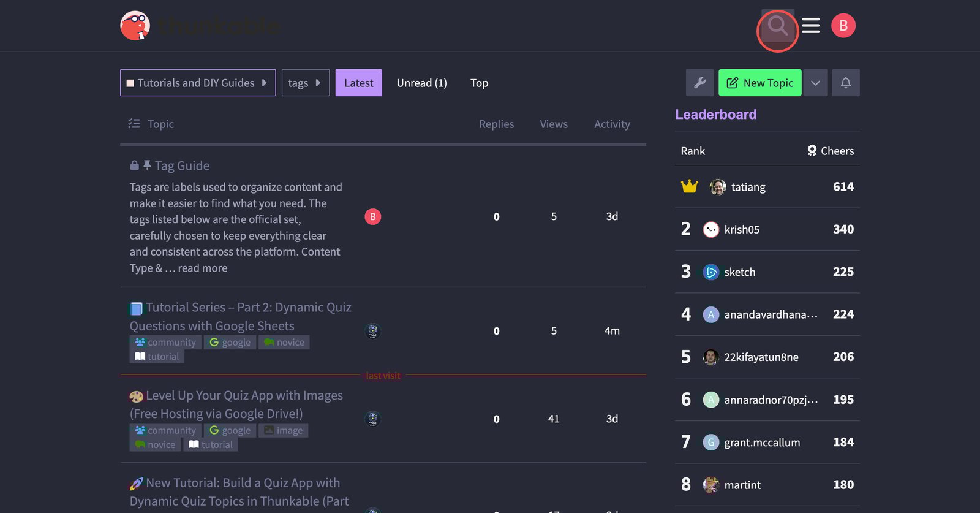Open the hamburger menu

(810, 26)
